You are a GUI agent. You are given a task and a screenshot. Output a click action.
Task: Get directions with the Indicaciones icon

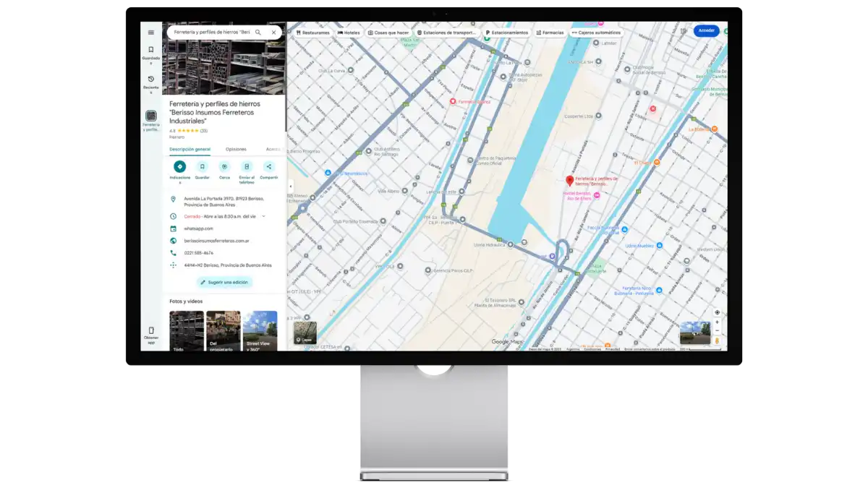pyautogui.click(x=179, y=167)
